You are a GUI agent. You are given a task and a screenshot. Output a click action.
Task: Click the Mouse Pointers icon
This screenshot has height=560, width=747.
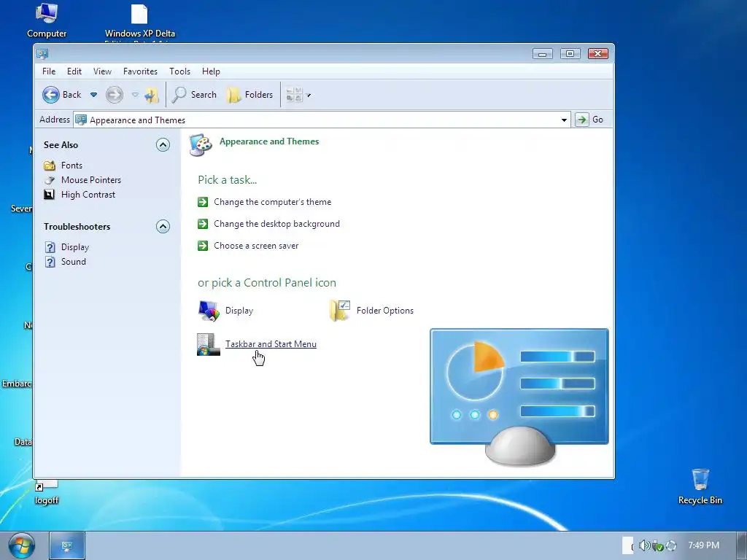click(x=50, y=181)
